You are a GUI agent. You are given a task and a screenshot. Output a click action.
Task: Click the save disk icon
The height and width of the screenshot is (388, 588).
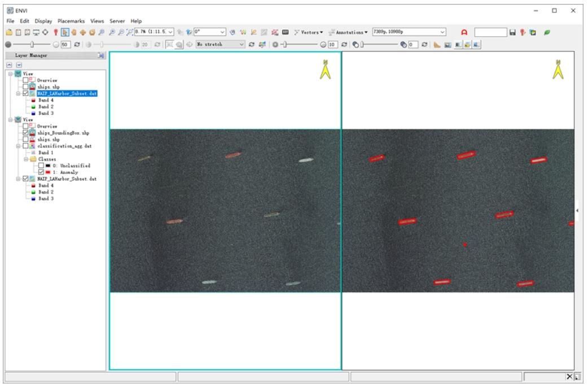coord(512,32)
